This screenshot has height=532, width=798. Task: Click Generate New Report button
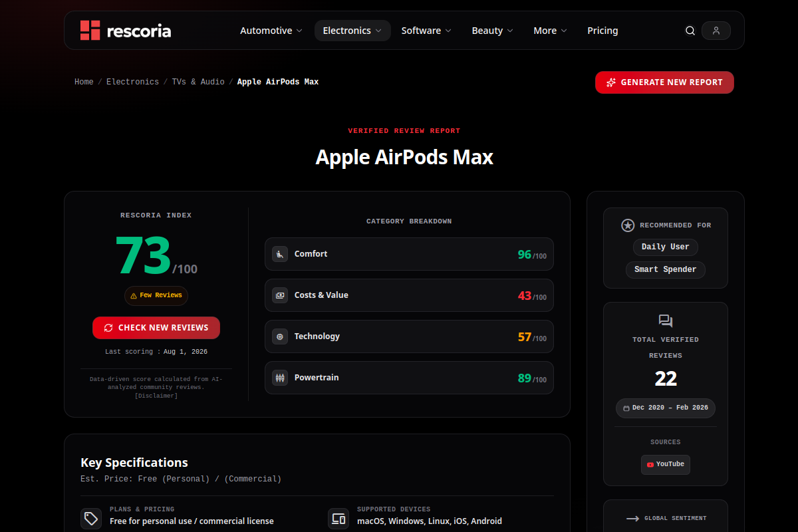click(x=664, y=82)
